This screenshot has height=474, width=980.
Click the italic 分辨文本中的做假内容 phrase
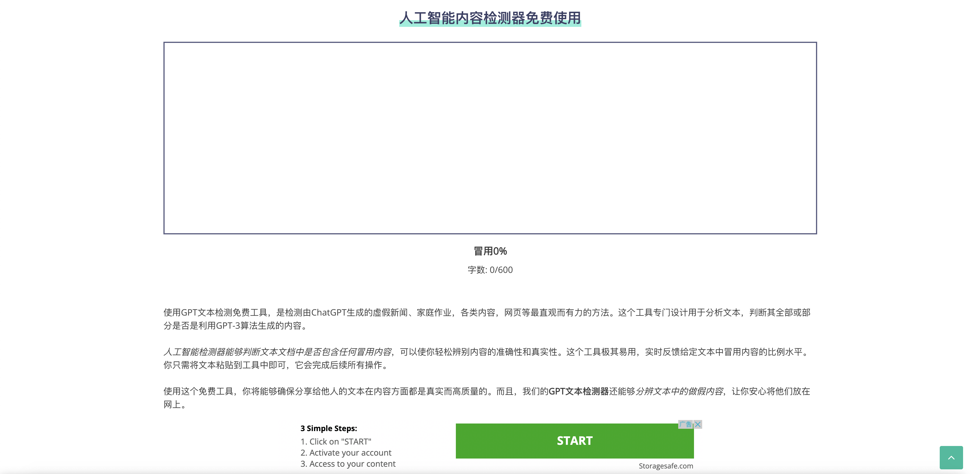click(679, 391)
